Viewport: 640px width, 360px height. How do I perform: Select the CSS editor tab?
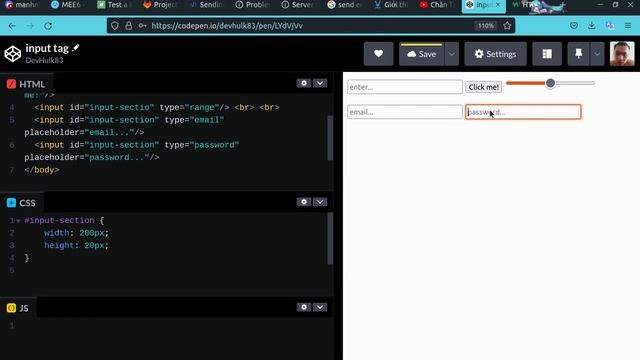21,203
